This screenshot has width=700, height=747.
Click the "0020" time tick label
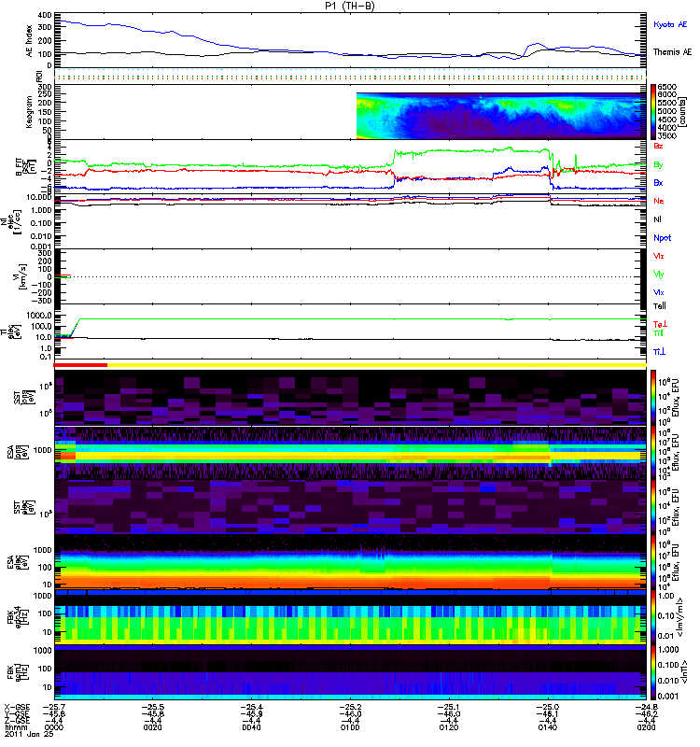pos(152,727)
